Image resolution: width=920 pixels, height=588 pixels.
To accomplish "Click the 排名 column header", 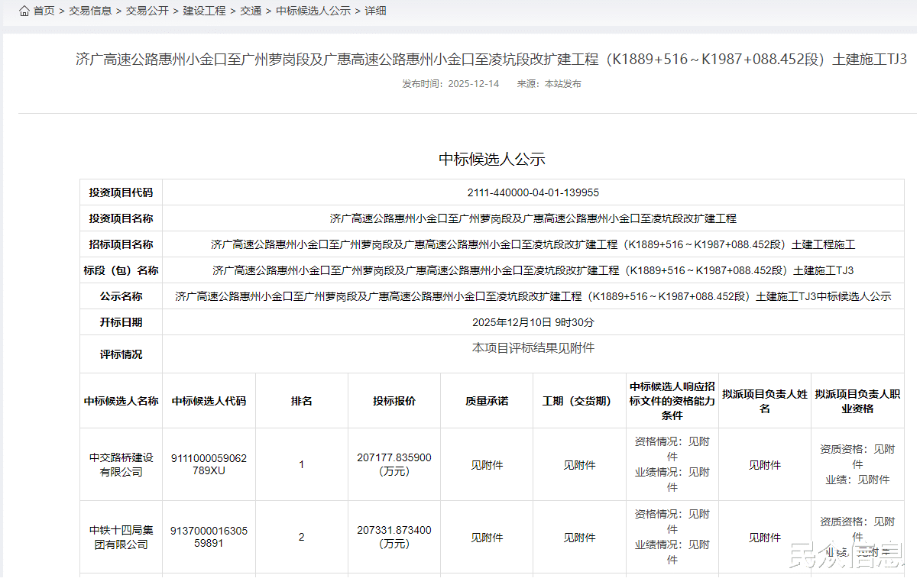I will [x=301, y=401].
